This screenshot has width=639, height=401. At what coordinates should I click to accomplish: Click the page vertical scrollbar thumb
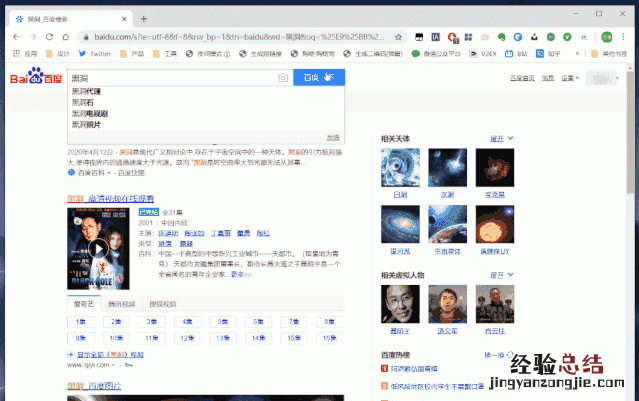pyautogui.click(x=630, y=132)
